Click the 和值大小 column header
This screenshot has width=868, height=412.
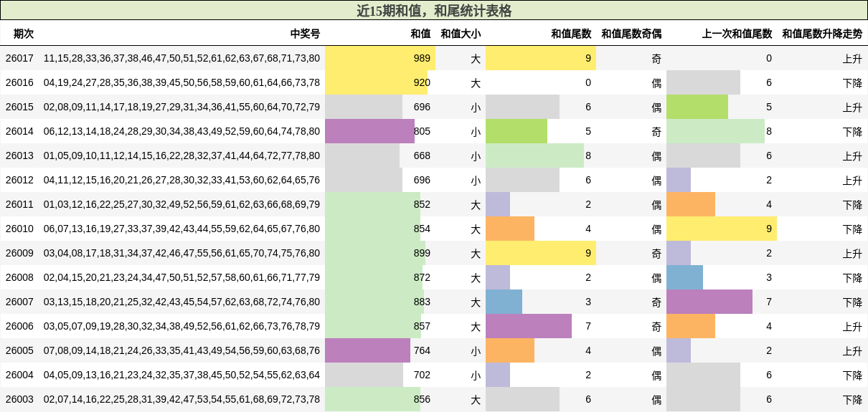coord(461,34)
